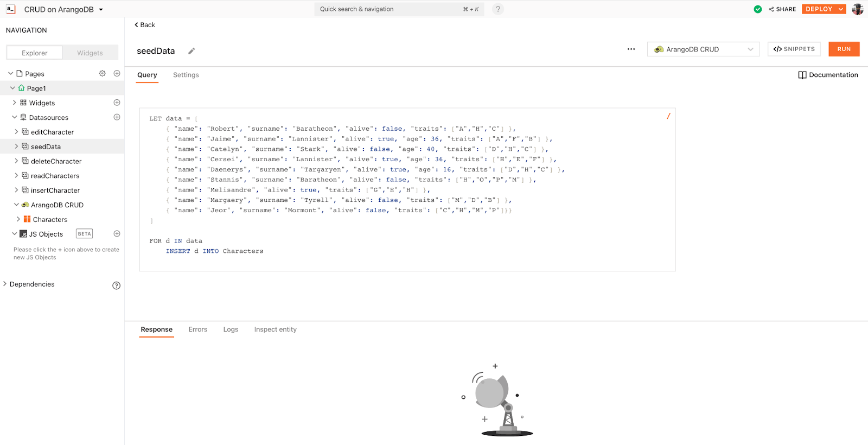Switch to the Settings tab
The image size is (868, 445).
(186, 75)
